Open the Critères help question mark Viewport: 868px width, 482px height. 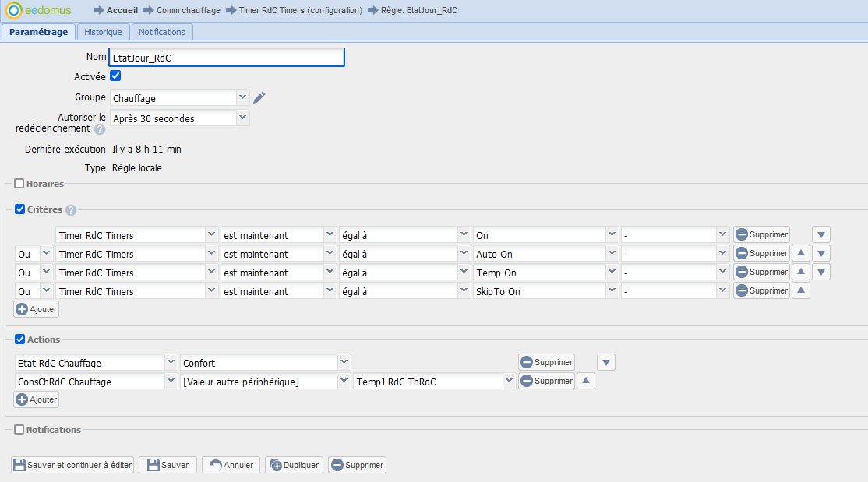tap(71, 210)
